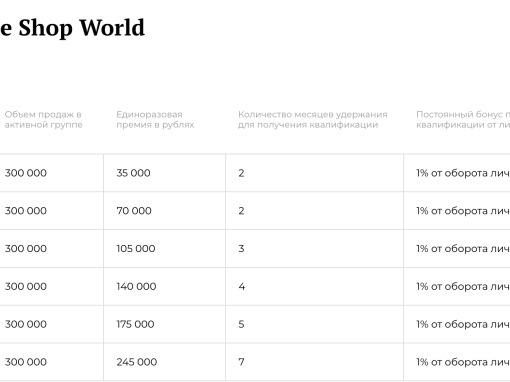Screen dimensions: 510x382
Task: Click the months cell showing 5
Action: coord(241,324)
